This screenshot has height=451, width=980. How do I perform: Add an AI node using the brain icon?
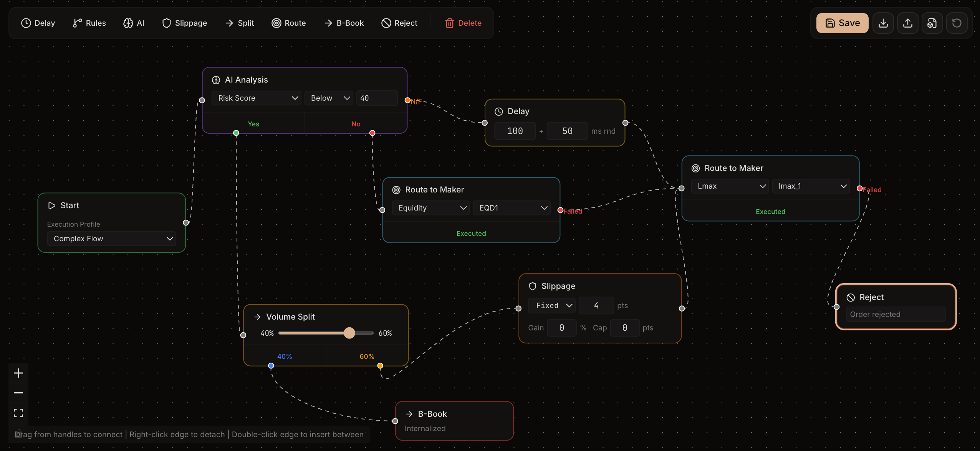[x=127, y=23]
